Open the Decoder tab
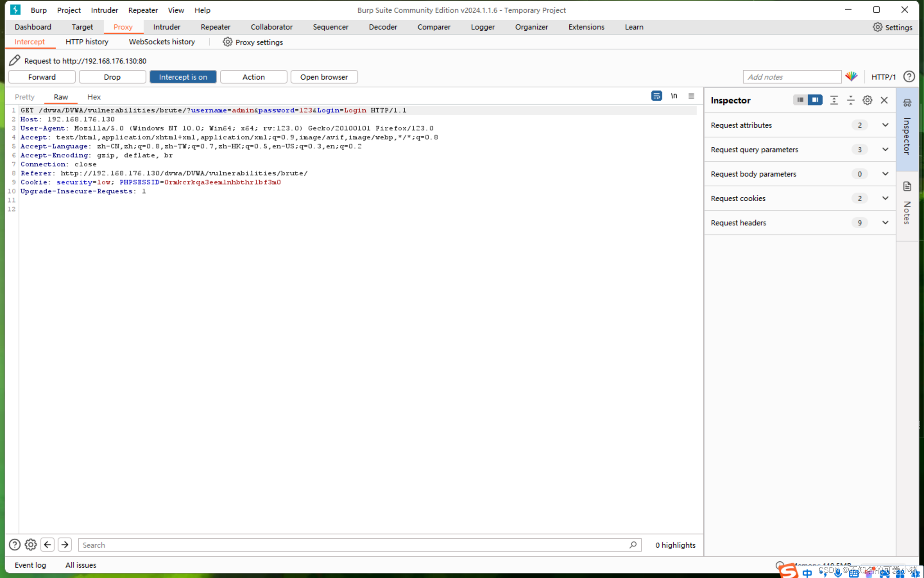Viewport: 924px width, 578px height. (383, 27)
